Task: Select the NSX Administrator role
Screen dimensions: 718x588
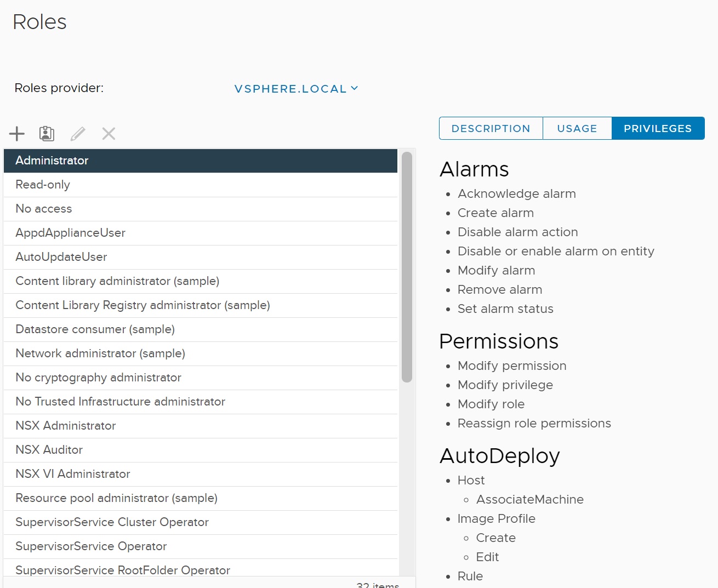Action: point(201,426)
